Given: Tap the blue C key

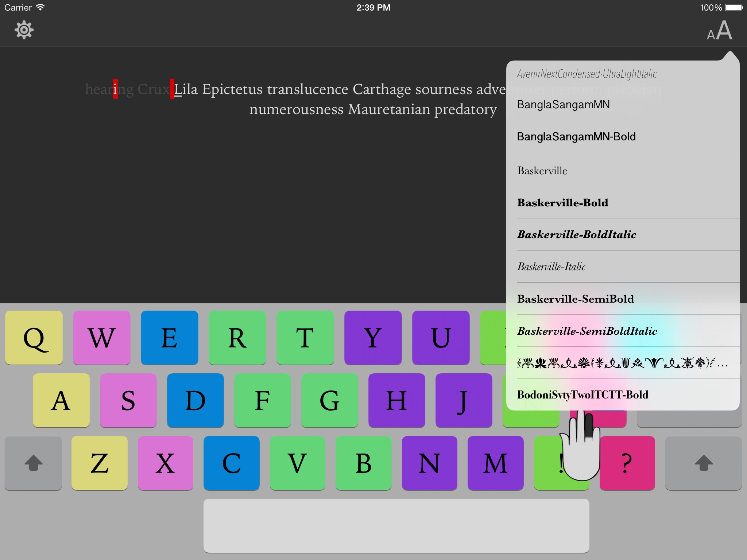Looking at the screenshot, I should (x=232, y=463).
